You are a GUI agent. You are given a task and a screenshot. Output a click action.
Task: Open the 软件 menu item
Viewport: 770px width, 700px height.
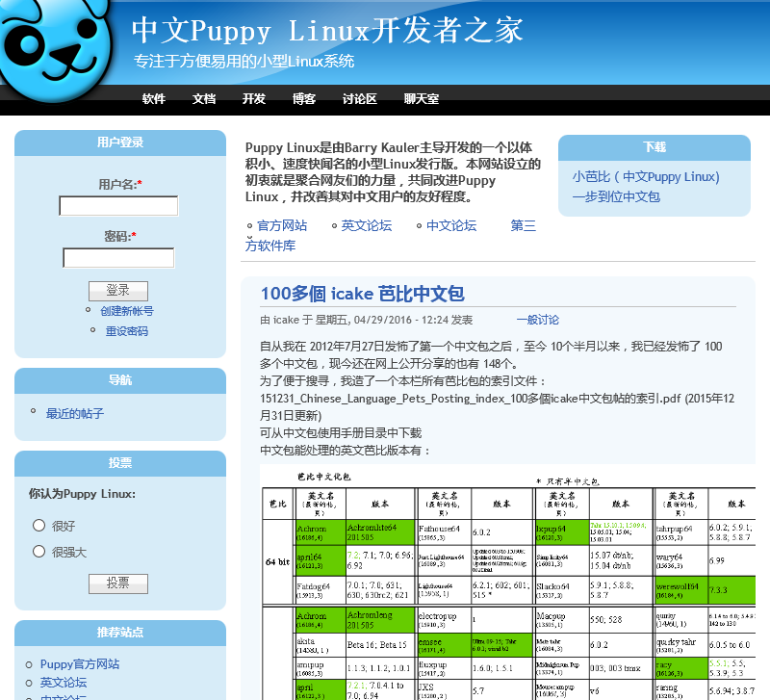(154, 99)
